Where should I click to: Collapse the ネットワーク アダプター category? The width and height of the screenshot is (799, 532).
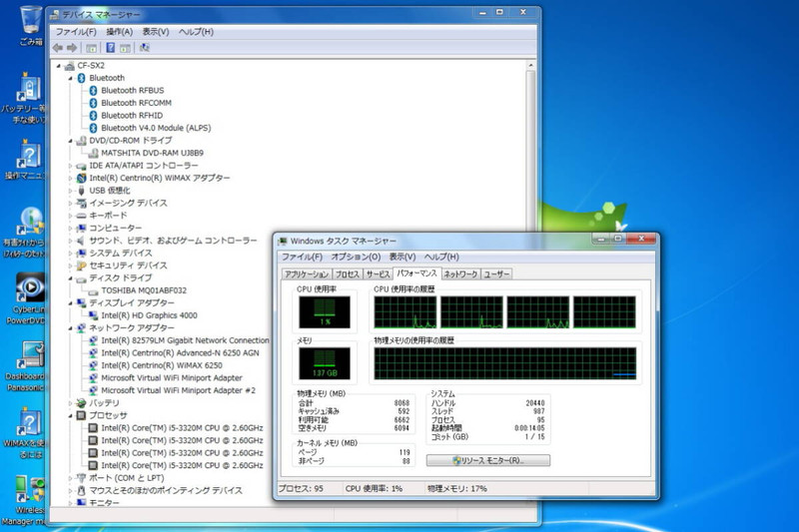point(70,327)
